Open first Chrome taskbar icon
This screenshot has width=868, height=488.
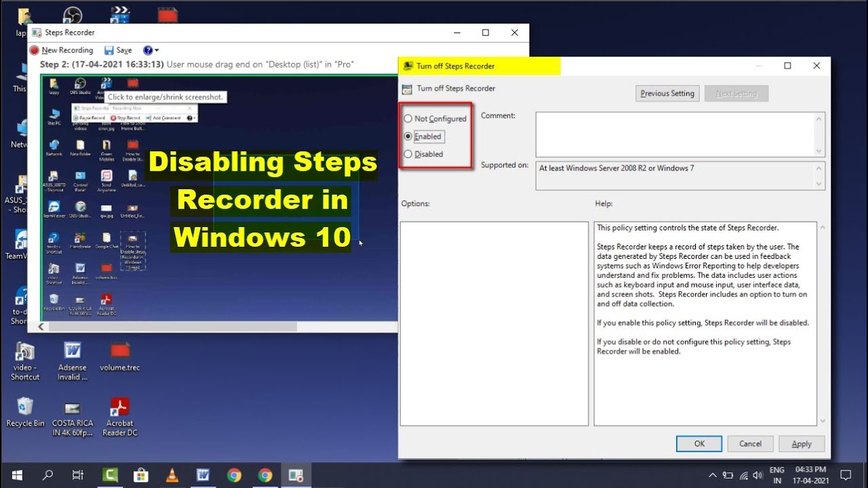234,475
